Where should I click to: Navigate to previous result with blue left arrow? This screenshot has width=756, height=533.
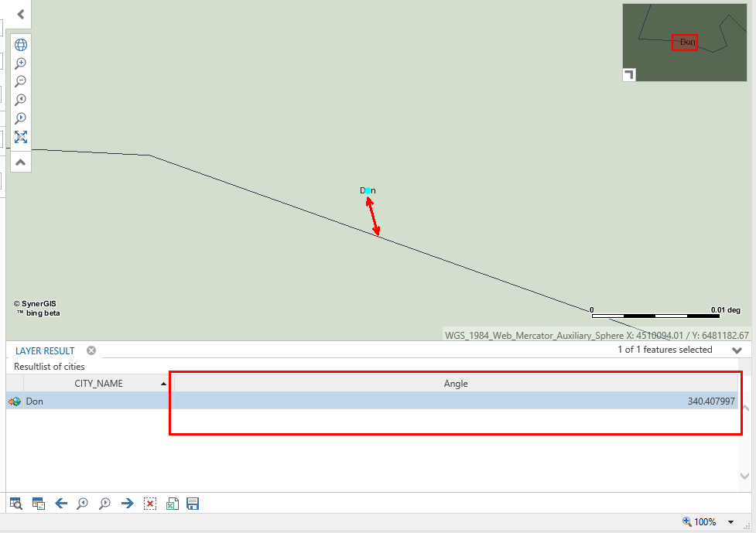[61, 504]
